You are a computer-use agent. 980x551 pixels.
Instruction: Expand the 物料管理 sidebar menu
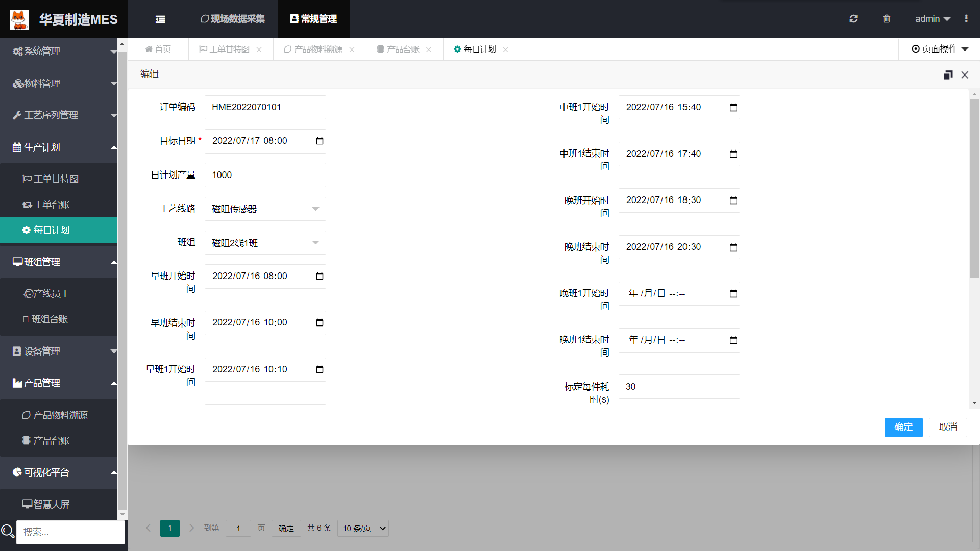point(59,83)
